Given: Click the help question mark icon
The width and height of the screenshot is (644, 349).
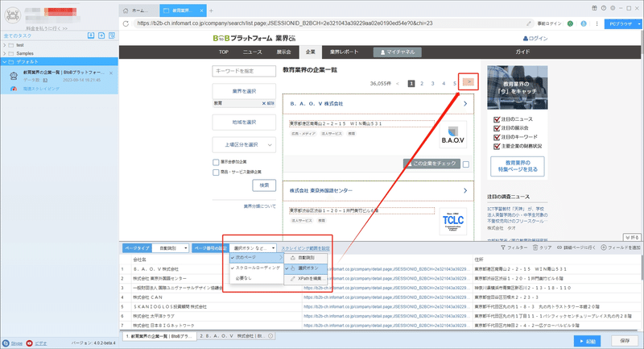Looking at the screenshot, I should coord(603,8).
